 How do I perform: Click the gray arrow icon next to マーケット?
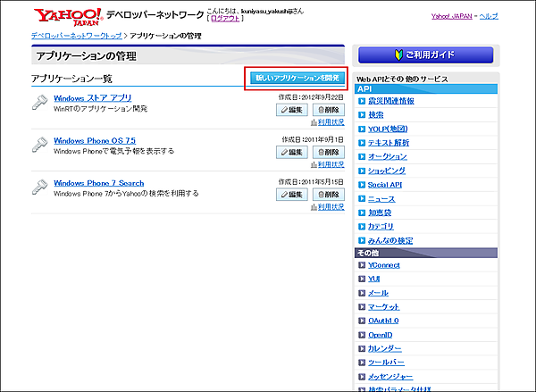point(362,307)
